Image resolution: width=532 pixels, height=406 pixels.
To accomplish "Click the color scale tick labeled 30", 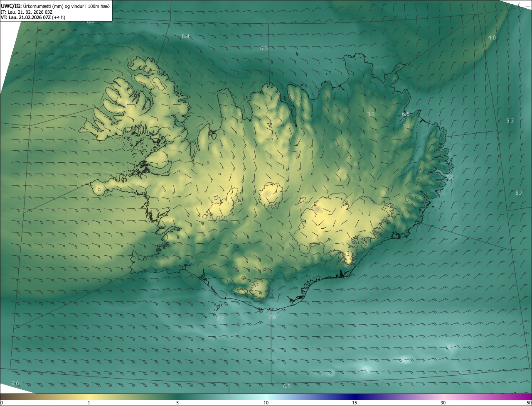I will [x=443, y=403].
